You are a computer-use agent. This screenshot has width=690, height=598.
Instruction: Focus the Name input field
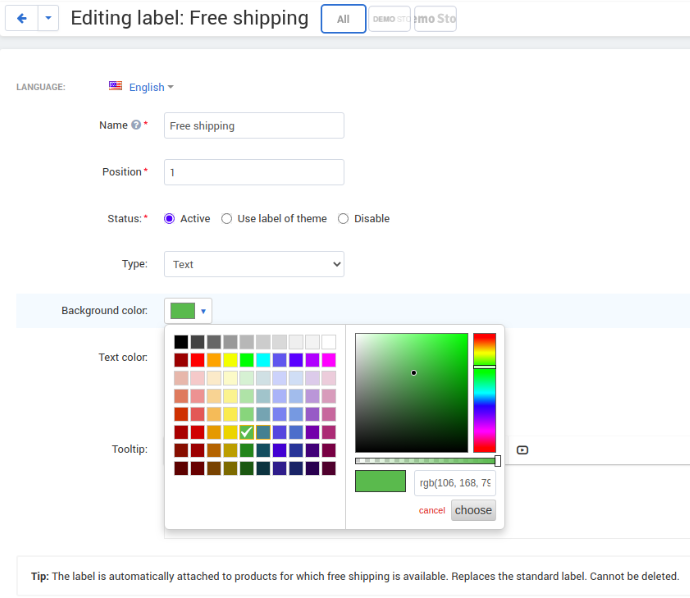point(254,126)
